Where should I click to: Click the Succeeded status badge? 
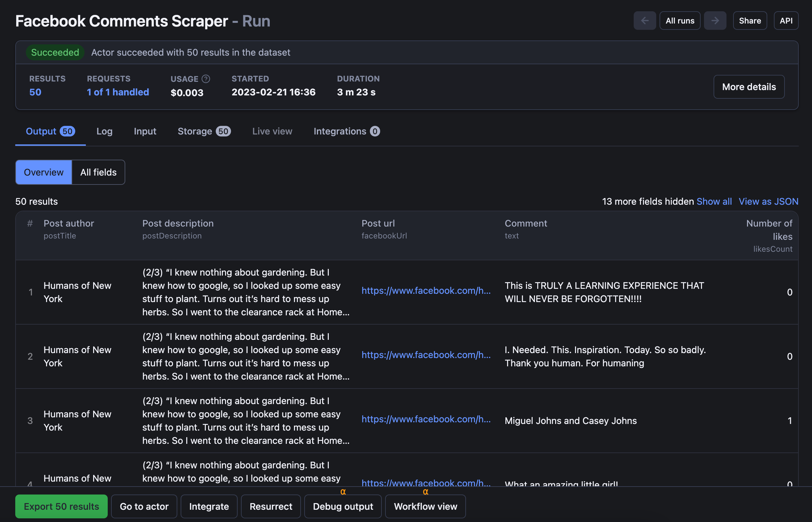click(x=55, y=53)
